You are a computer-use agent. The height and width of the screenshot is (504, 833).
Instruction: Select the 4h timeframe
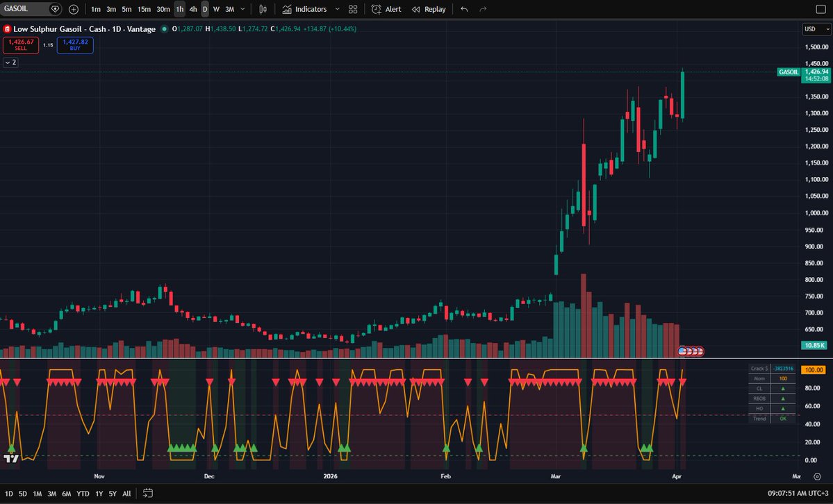click(193, 9)
